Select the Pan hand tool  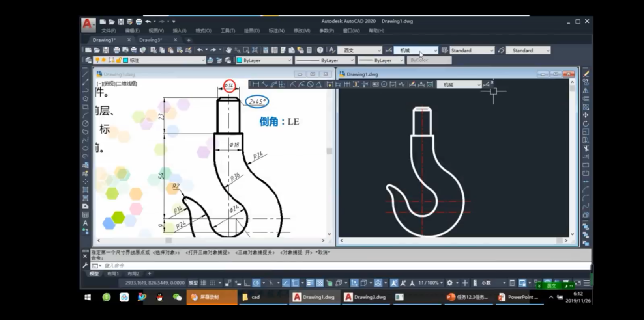tap(228, 50)
